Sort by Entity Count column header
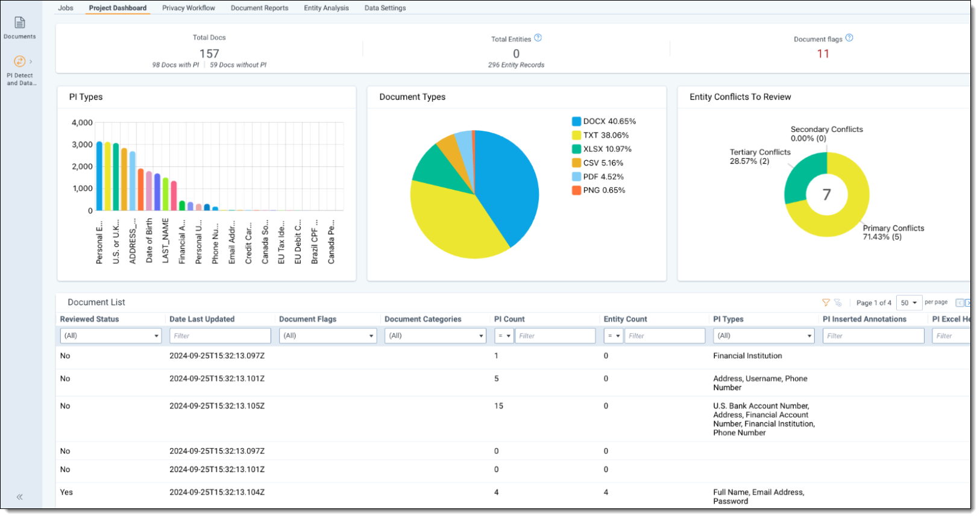The image size is (980, 518). tap(626, 319)
